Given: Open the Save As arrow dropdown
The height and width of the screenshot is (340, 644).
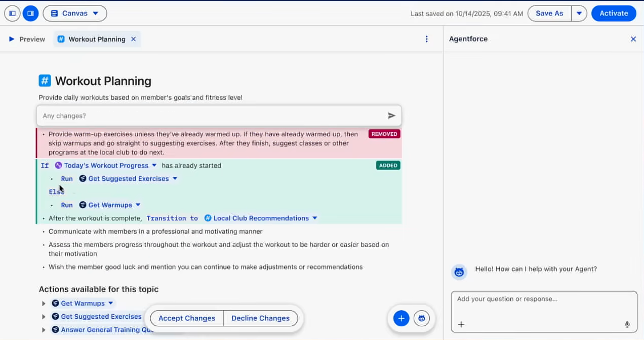Looking at the screenshot, I should coord(579,14).
